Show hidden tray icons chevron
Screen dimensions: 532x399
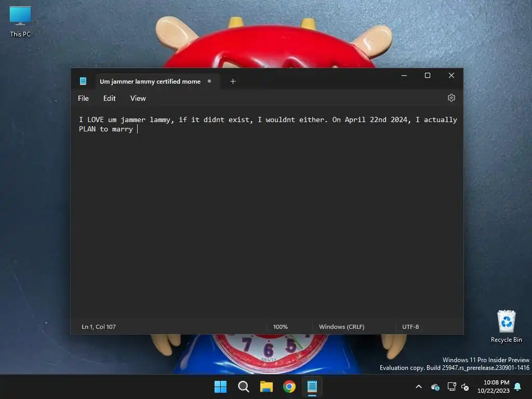[419, 387]
